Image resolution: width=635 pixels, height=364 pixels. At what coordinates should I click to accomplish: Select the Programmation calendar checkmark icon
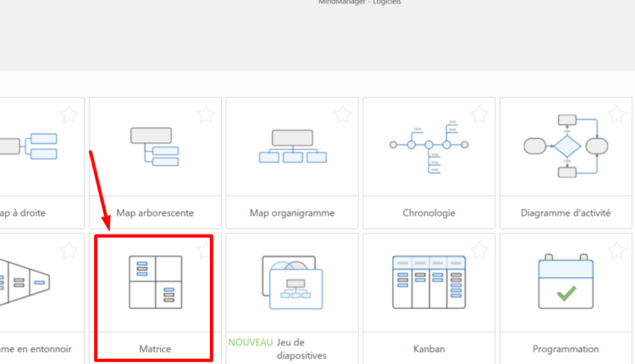tap(566, 282)
